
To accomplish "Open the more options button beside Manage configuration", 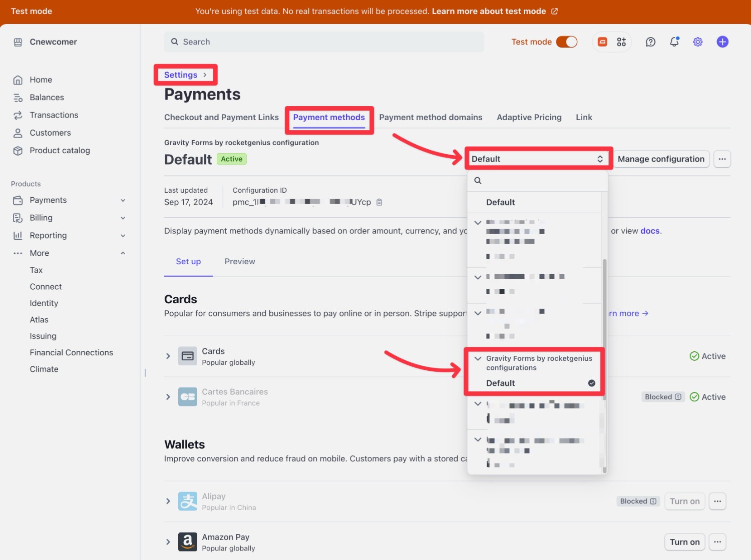I will 722,159.
